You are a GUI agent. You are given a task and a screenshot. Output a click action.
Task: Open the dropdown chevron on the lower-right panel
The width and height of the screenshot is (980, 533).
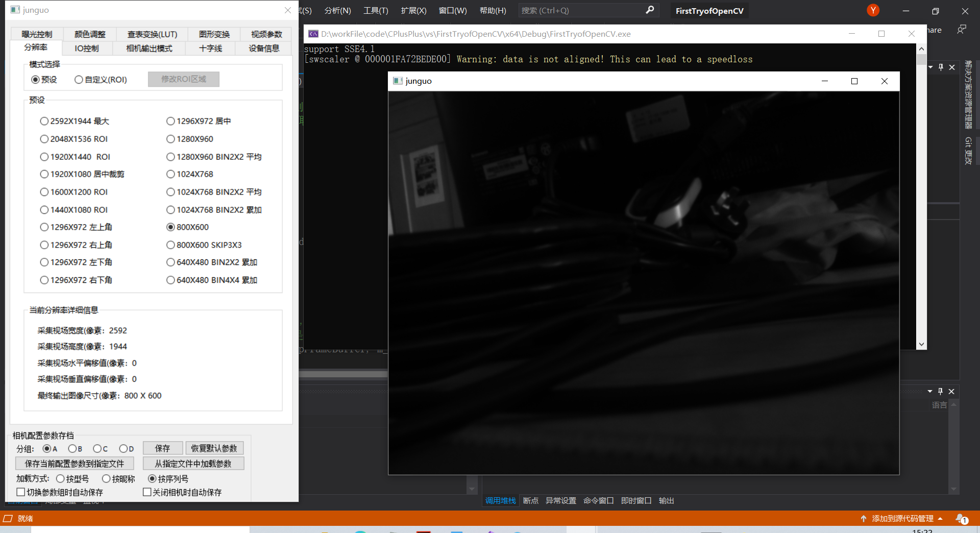(x=929, y=392)
